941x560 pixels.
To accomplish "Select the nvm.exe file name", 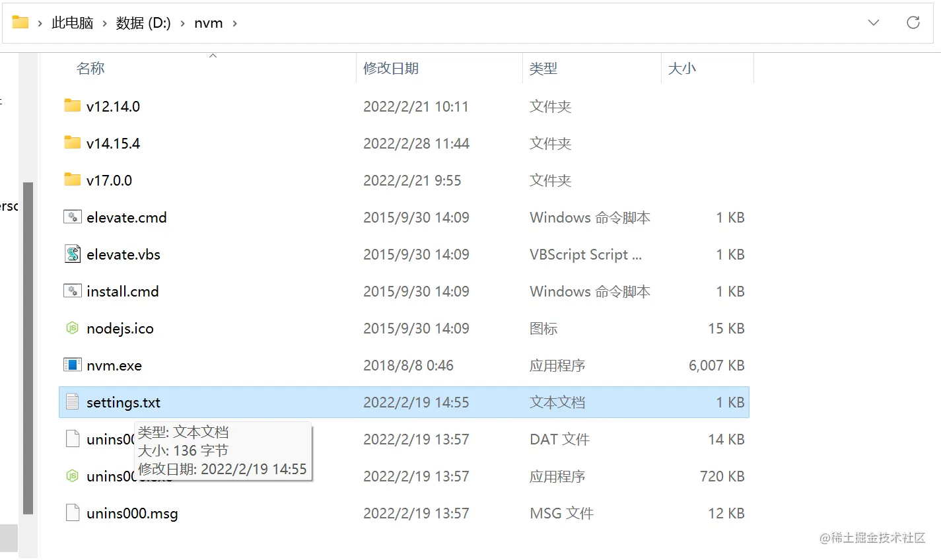I will tap(114, 365).
